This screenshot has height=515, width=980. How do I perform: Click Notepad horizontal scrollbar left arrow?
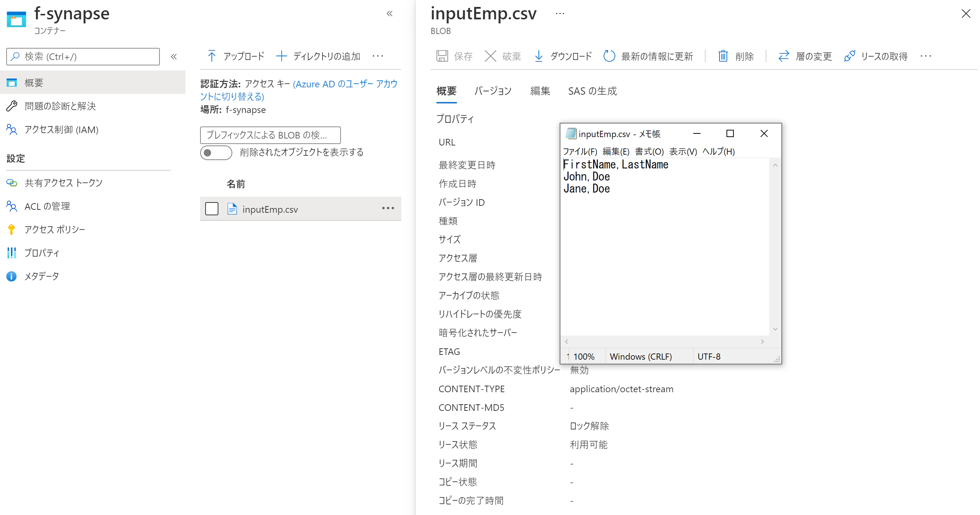[x=567, y=342]
